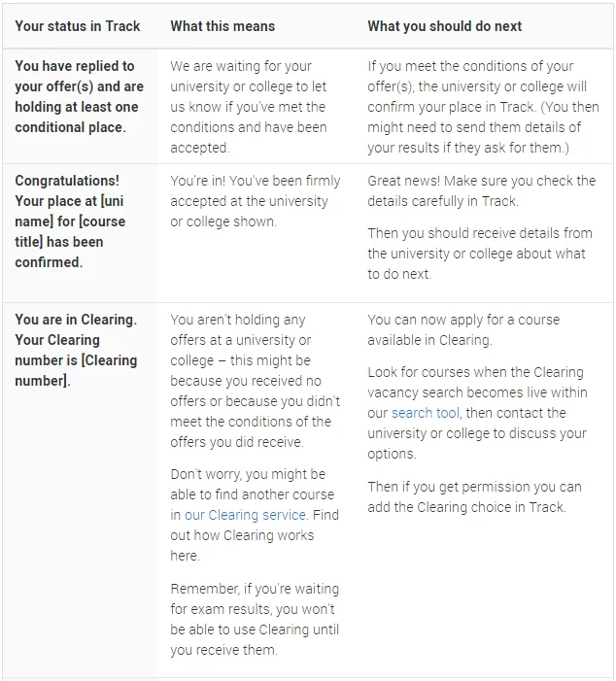Click 'Look for courses when the Clearing' text
The image size is (616, 681).
click(x=477, y=413)
